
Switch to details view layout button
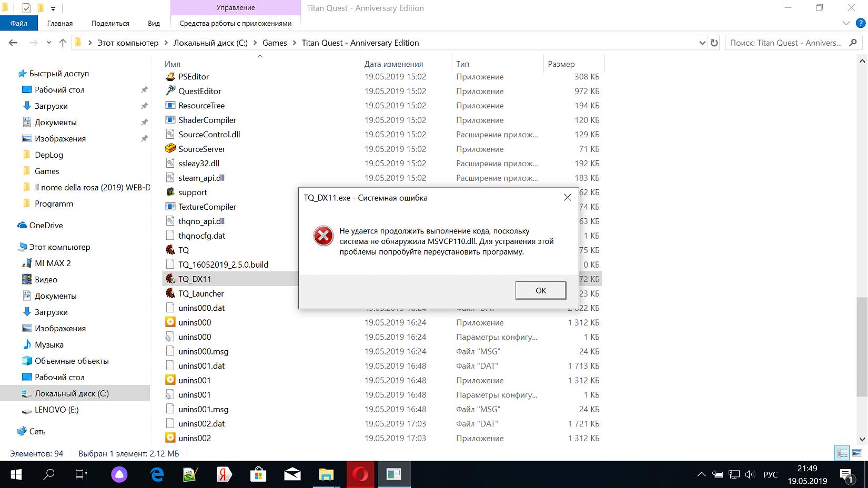(842, 453)
